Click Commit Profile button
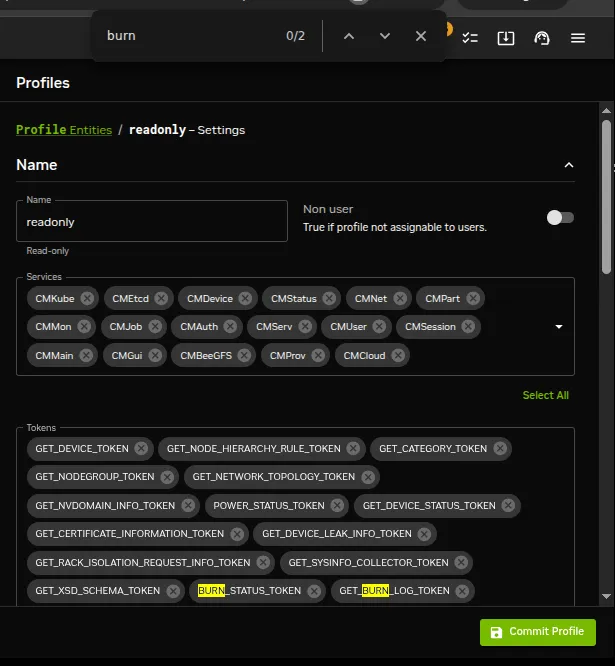The image size is (615, 666). (538, 632)
